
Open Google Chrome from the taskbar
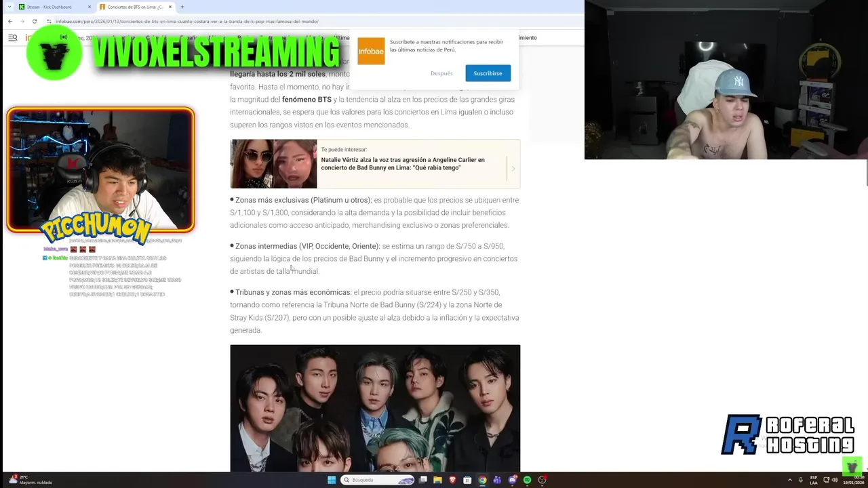click(482, 480)
